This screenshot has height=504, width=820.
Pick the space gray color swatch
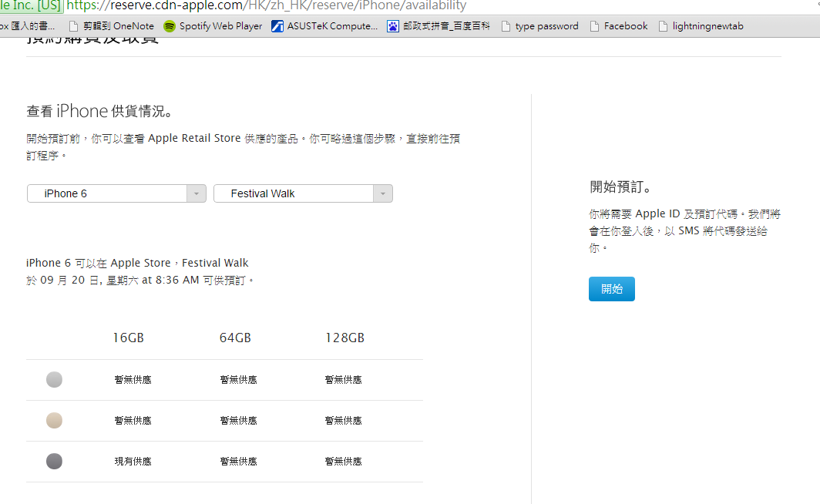point(54,461)
